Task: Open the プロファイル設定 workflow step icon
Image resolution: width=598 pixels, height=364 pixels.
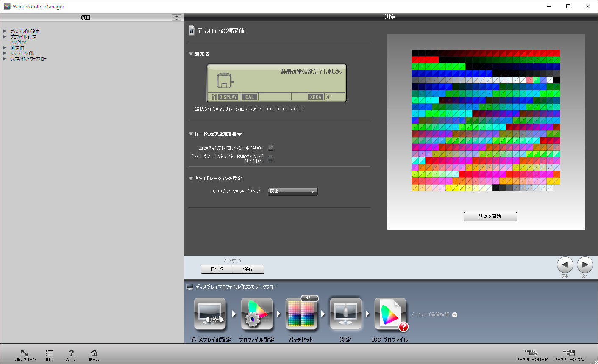Action: (x=257, y=314)
